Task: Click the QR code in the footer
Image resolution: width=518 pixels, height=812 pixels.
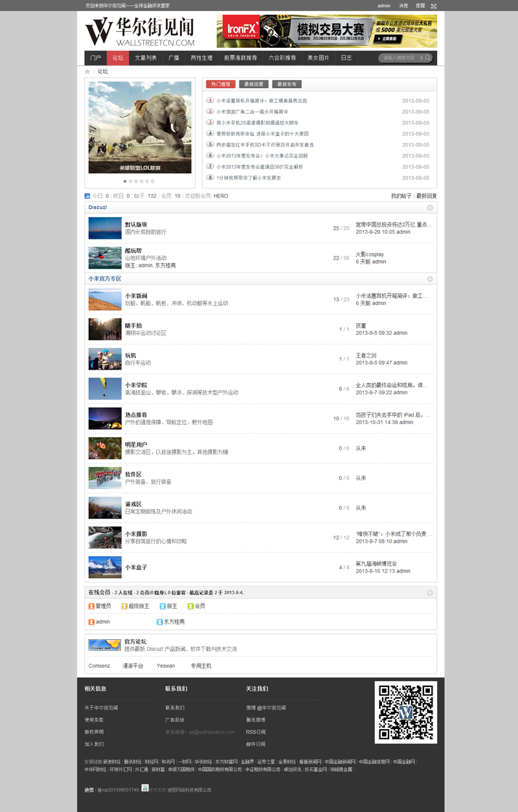Action: click(406, 712)
